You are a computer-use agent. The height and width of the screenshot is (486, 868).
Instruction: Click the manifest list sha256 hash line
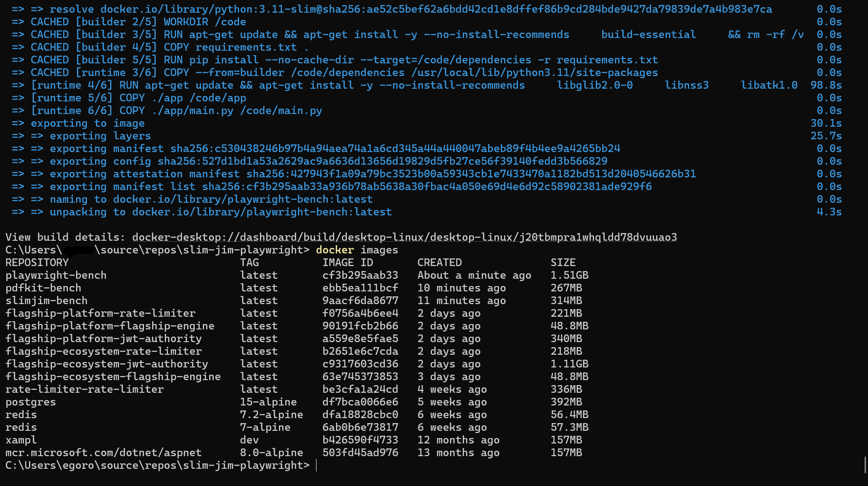pos(351,186)
